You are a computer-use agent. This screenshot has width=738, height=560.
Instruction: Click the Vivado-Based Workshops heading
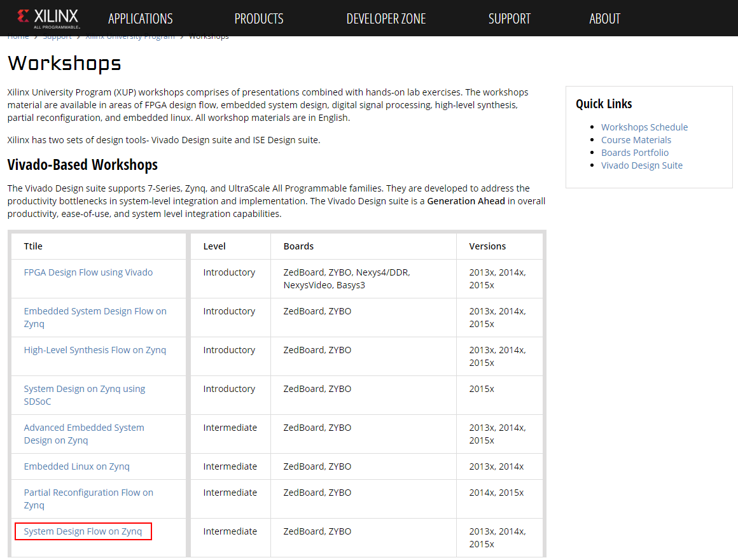coord(82,165)
